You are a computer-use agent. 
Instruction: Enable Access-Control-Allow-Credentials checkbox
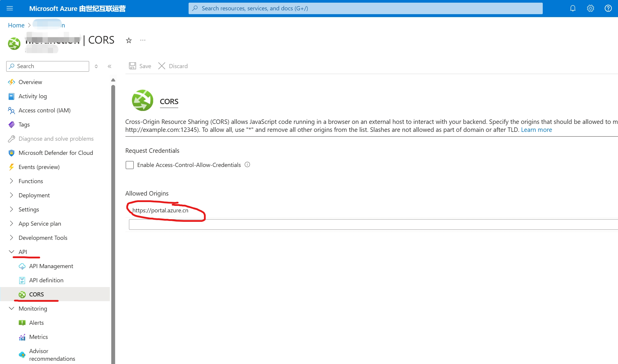[130, 165]
